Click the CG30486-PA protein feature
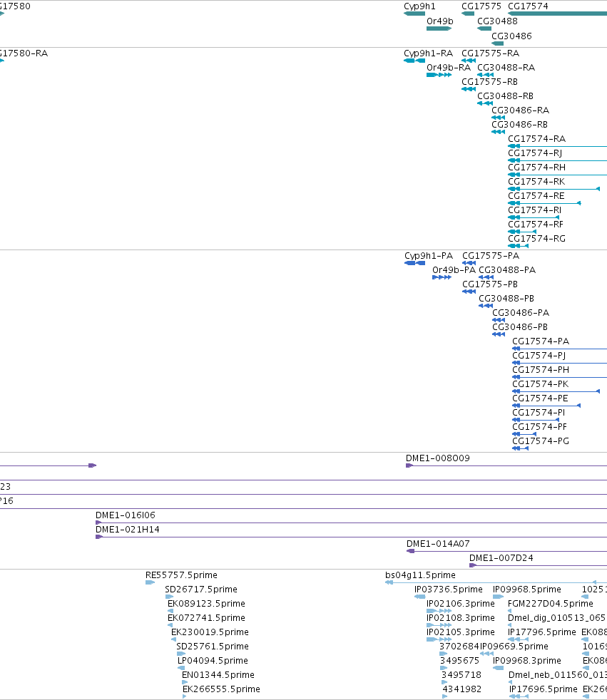This screenshot has height=700, width=607. point(499,320)
